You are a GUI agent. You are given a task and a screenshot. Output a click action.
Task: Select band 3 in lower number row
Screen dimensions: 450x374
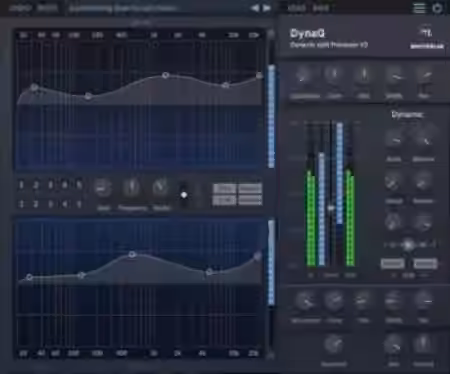(x=51, y=204)
